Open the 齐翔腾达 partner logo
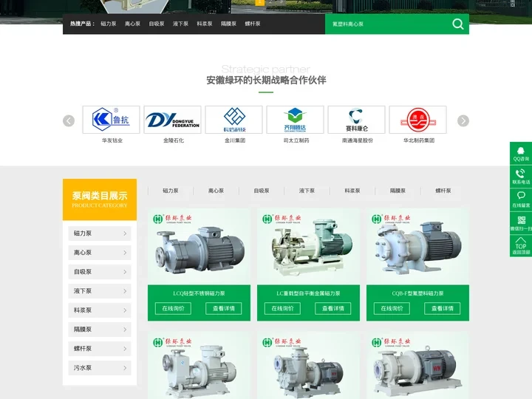532x399 pixels. 295,120
